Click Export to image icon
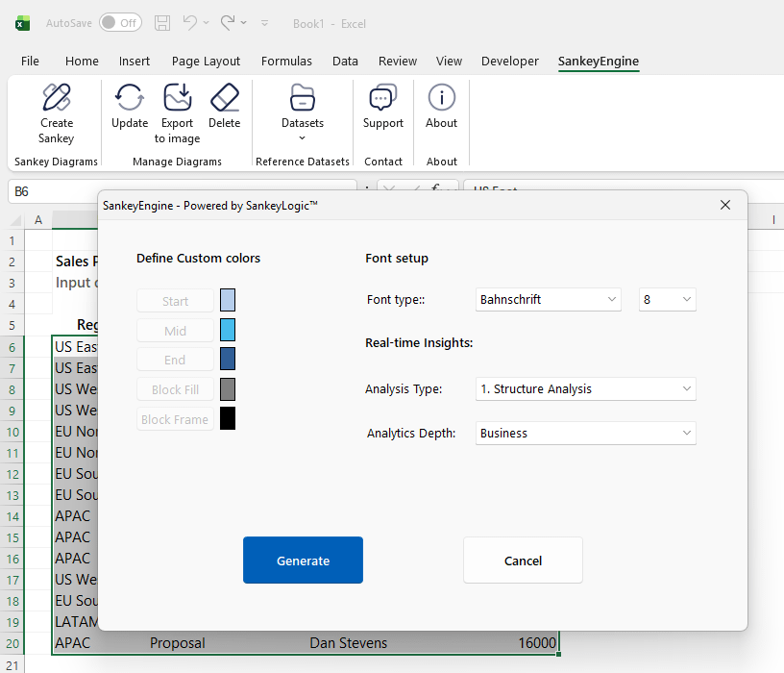 click(178, 97)
